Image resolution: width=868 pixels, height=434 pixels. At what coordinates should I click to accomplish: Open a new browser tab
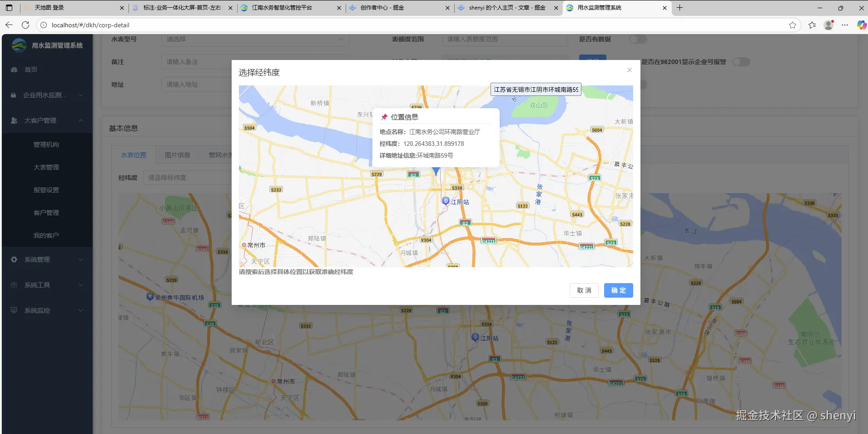tap(680, 8)
